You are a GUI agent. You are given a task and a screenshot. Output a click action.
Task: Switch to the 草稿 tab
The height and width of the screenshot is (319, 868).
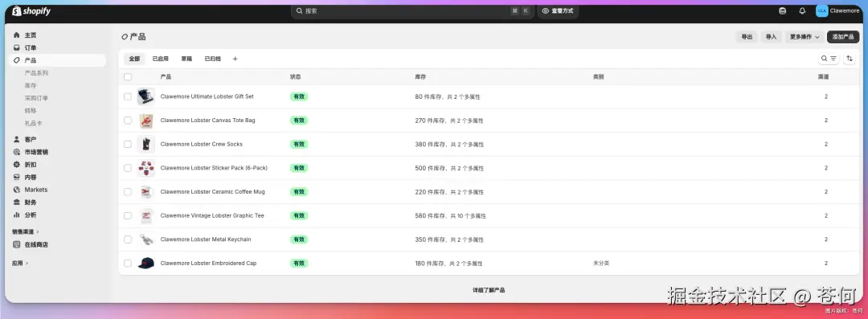(x=186, y=59)
